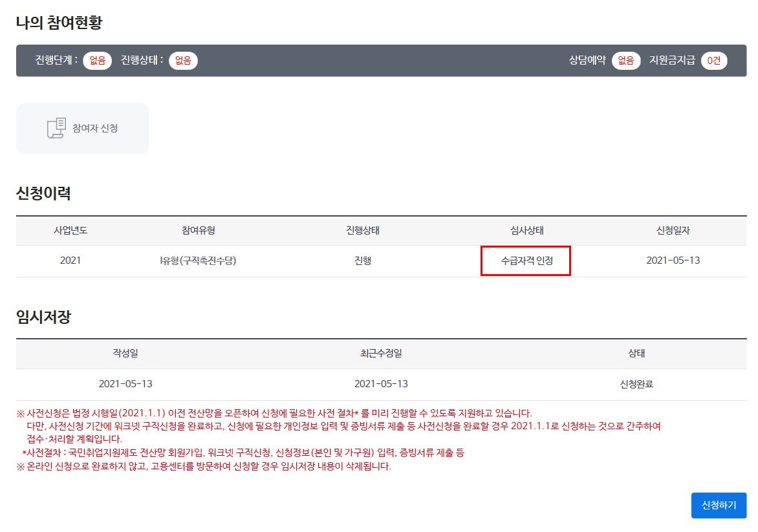
Task: Click the red line starting *사전절차
Action: (243, 452)
